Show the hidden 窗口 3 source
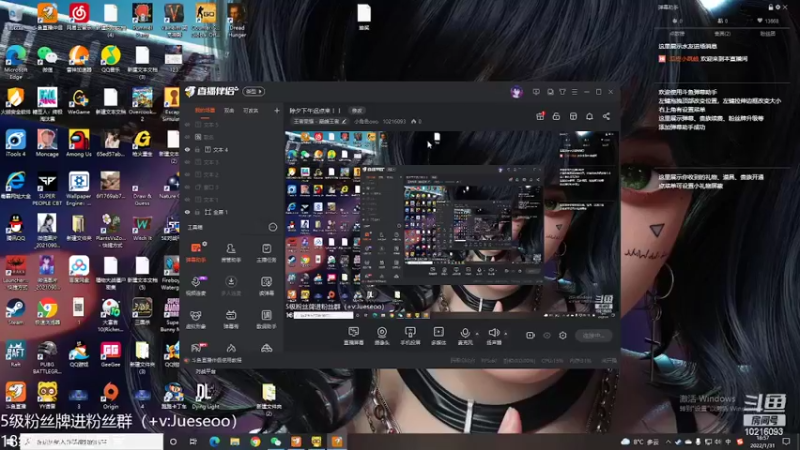The height and width of the screenshot is (450, 800). coord(187,187)
